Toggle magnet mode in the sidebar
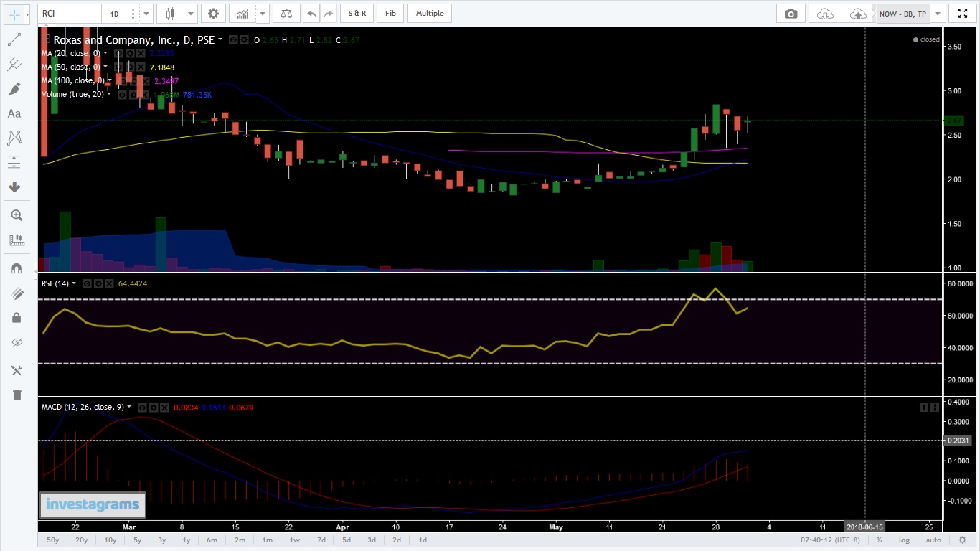 [17, 268]
